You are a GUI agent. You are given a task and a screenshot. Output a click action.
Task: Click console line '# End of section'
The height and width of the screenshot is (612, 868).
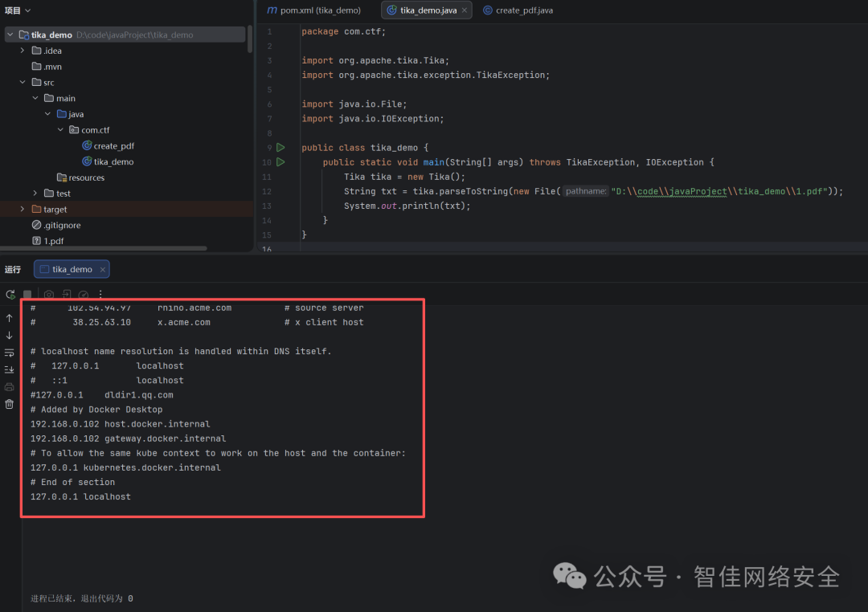72,482
